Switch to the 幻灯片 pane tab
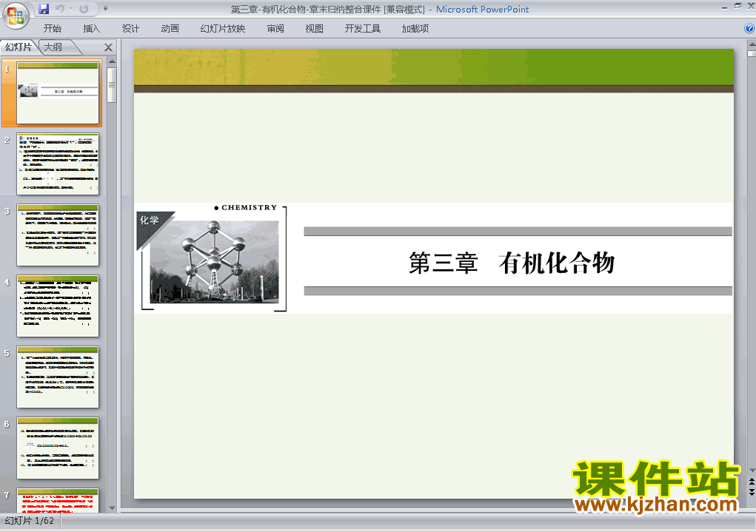This screenshot has height=532, width=756. tap(19, 47)
